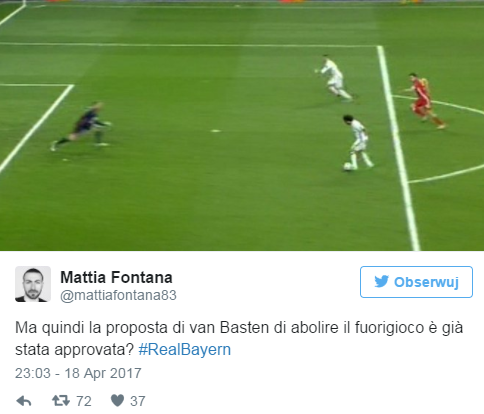484x414 pixels.
Task: Visit the @mattiafontana83 handle
Action: pyautogui.click(x=118, y=295)
